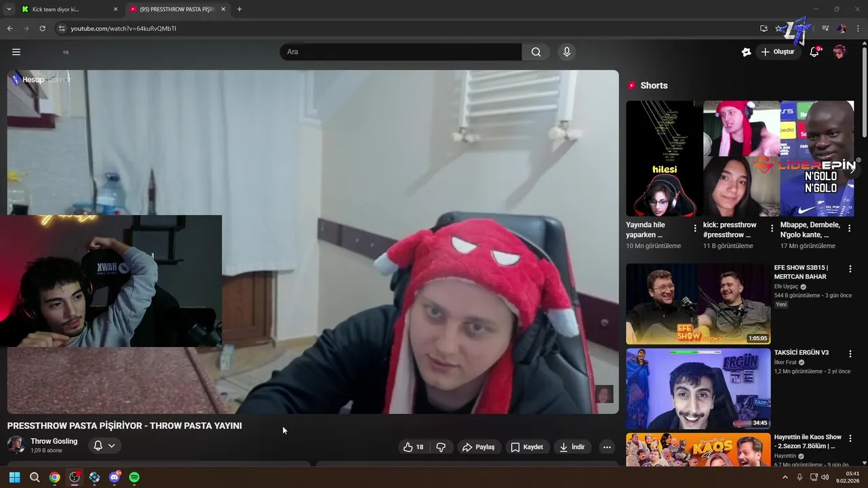
Task: Open the YouTube account avatar menu
Action: pos(840,52)
